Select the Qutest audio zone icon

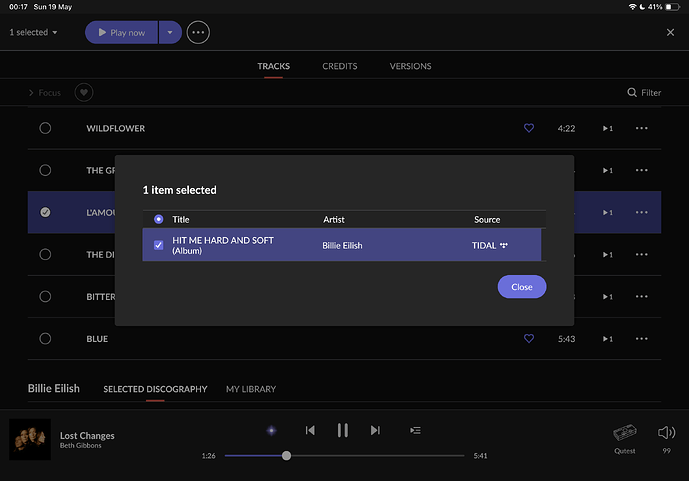pos(625,433)
